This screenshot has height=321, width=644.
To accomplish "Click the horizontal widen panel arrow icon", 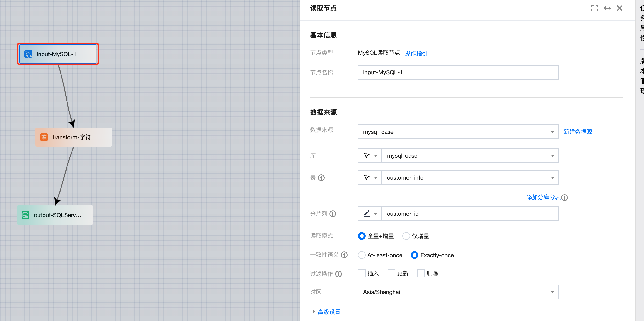I will pos(607,8).
